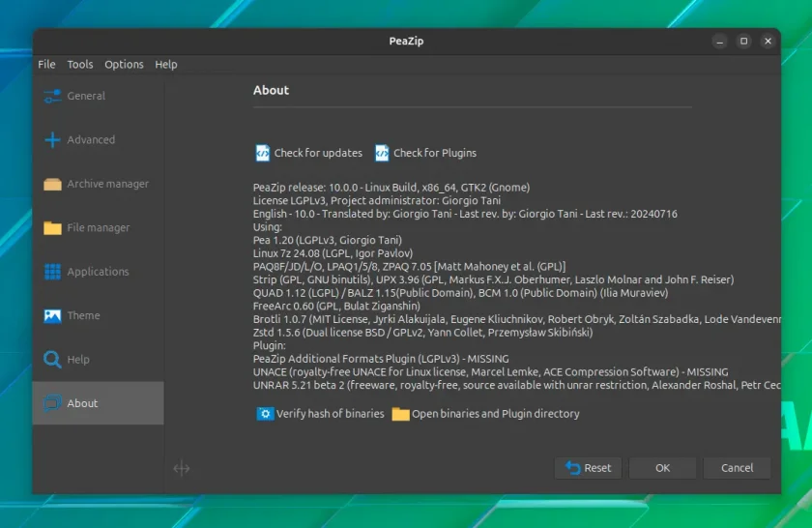Viewport: 812px width, 528px height.
Task: Open the General settings sliders icon
Action: tap(52, 96)
